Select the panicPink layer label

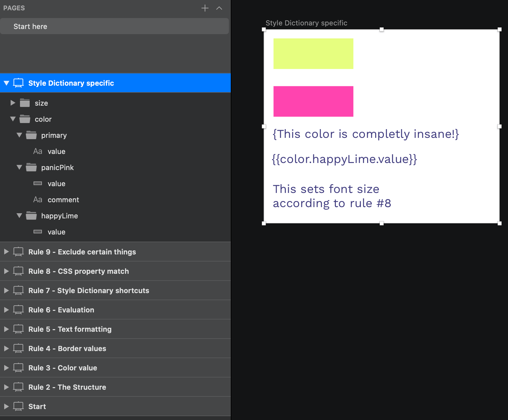click(57, 167)
